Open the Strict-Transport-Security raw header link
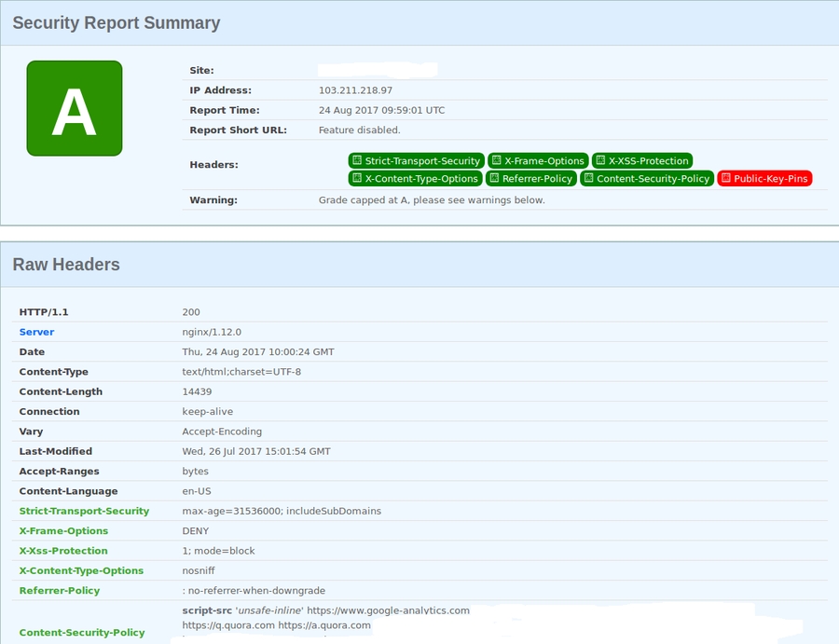 (84, 511)
